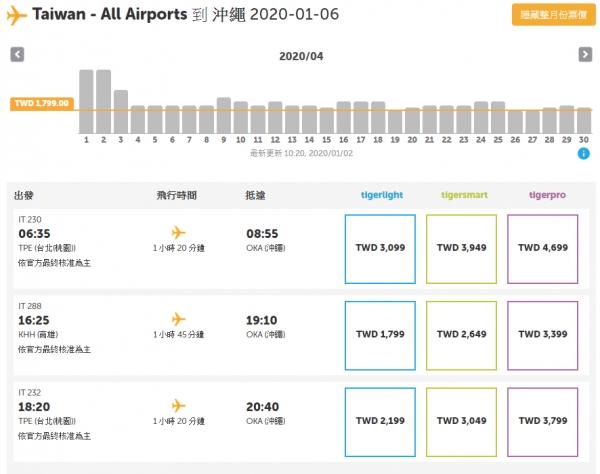Click the 抵達 column header

point(255,195)
